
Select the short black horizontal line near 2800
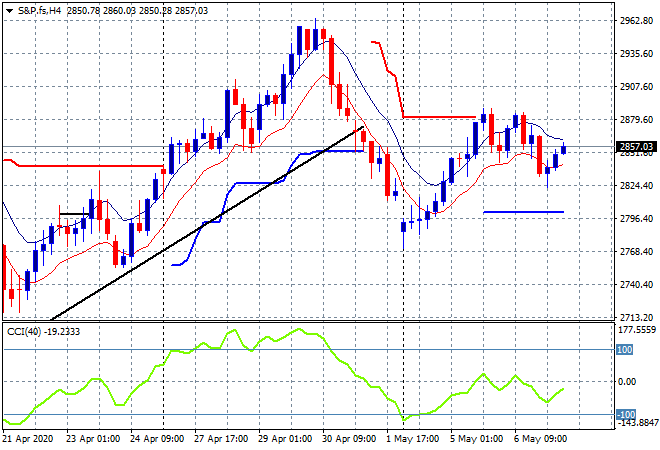pos(75,214)
